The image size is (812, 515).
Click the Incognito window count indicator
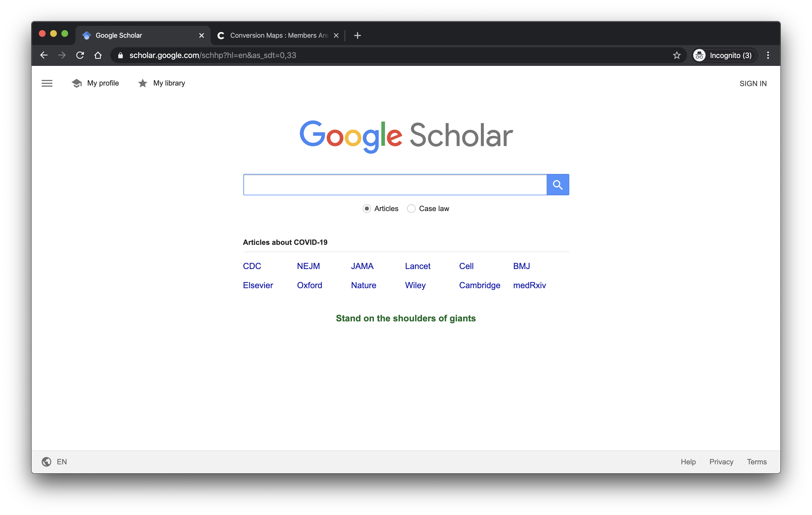pyautogui.click(x=723, y=55)
